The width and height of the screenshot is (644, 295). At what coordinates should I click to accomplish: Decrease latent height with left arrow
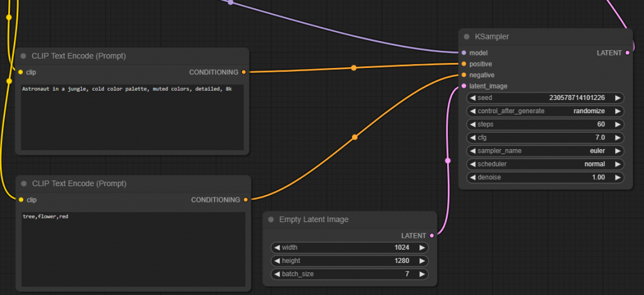[x=277, y=260]
